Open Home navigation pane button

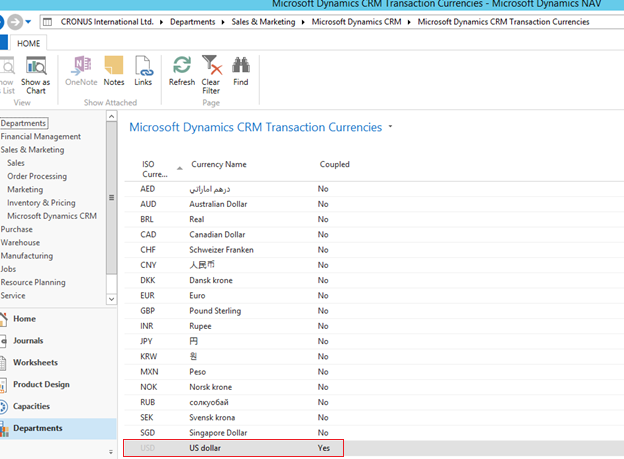(58, 319)
